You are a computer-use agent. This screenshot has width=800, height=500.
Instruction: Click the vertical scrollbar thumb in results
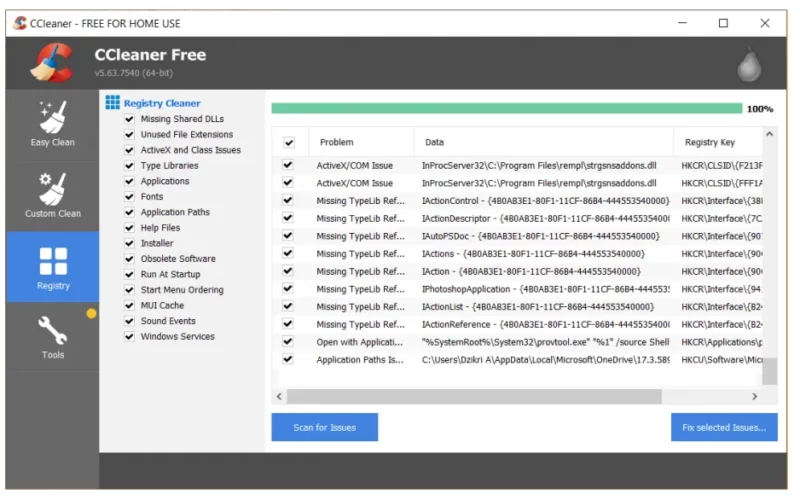(769, 371)
